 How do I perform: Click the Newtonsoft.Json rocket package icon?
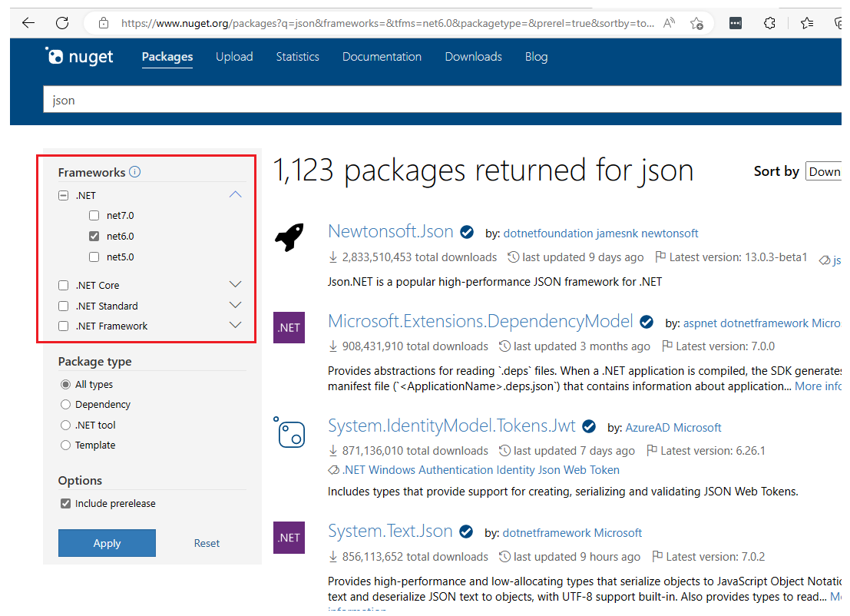tap(289, 237)
